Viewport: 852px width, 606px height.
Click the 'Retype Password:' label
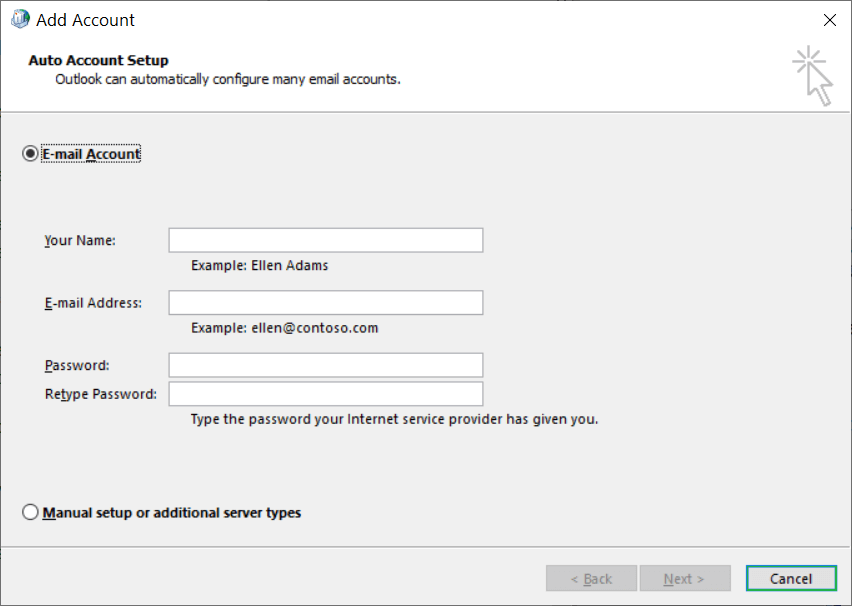tap(101, 395)
